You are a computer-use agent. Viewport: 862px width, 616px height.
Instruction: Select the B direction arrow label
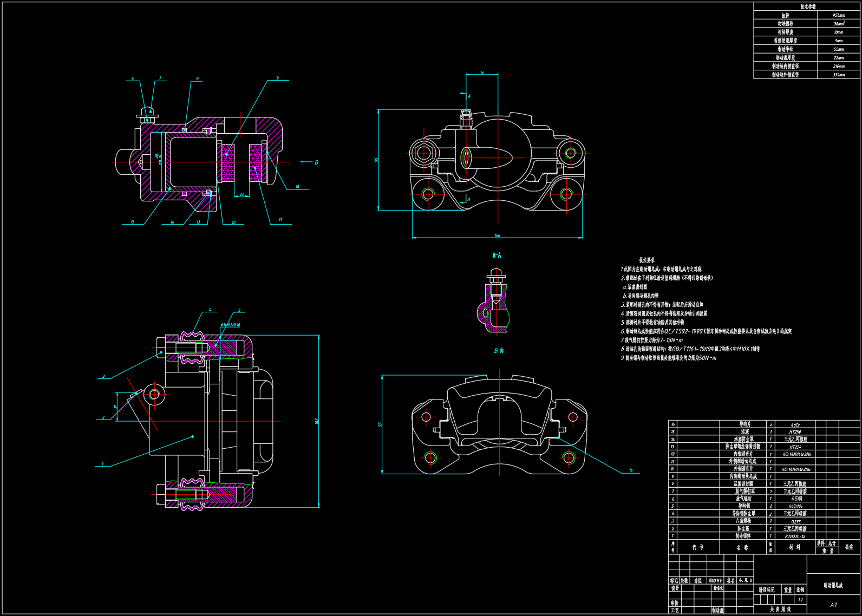point(499,351)
